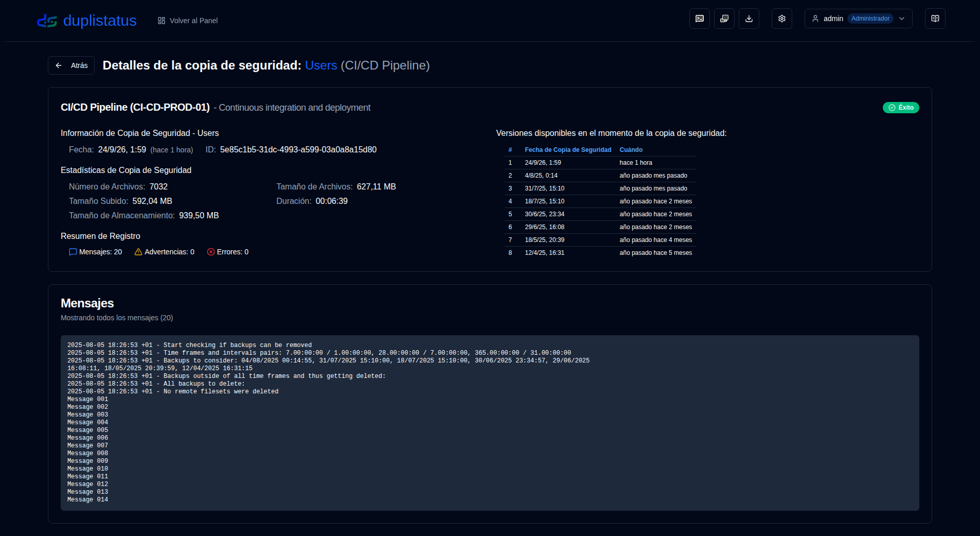Click the Advertencias warning triangle icon
The image size is (980, 536).
(x=138, y=252)
